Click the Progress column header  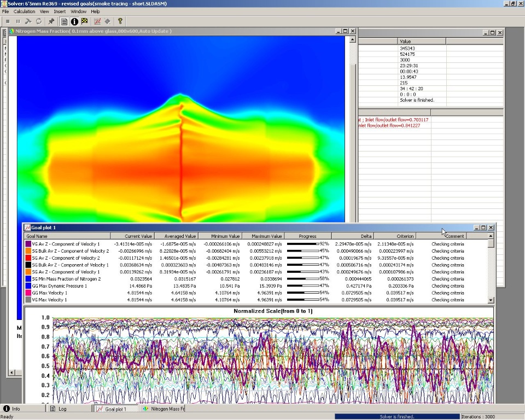tap(308, 236)
